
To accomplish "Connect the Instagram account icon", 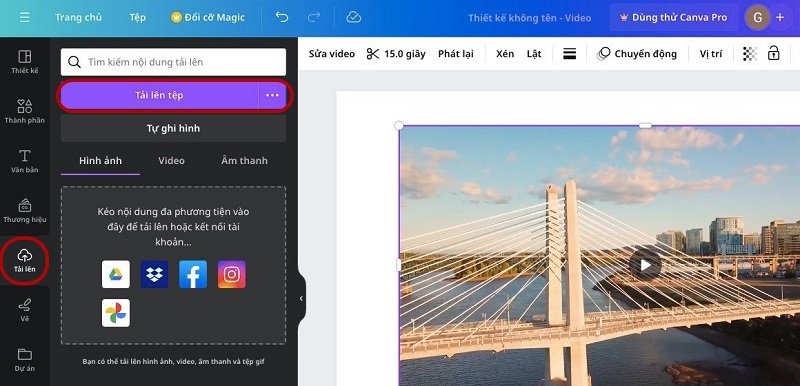I will [x=232, y=274].
